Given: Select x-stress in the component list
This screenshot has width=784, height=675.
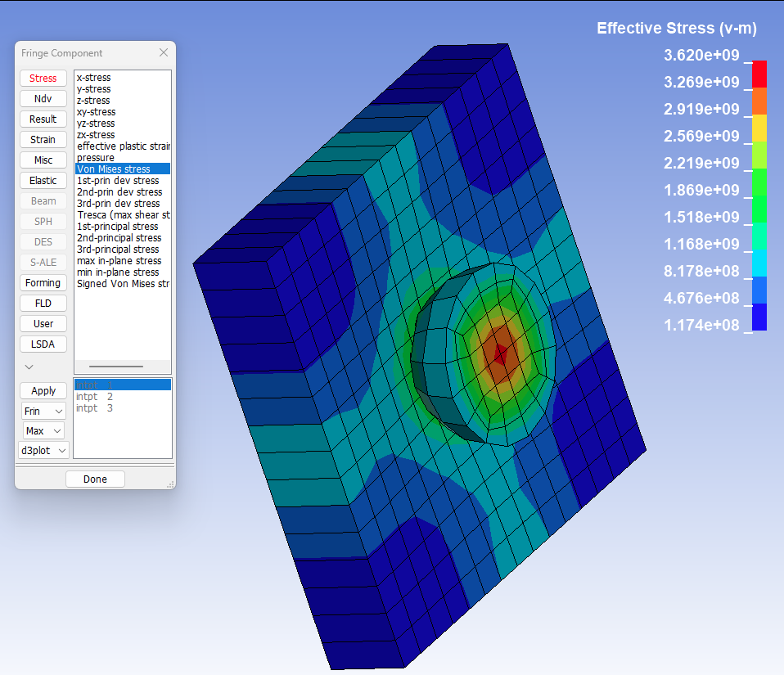Looking at the screenshot, I should point(93,78).
